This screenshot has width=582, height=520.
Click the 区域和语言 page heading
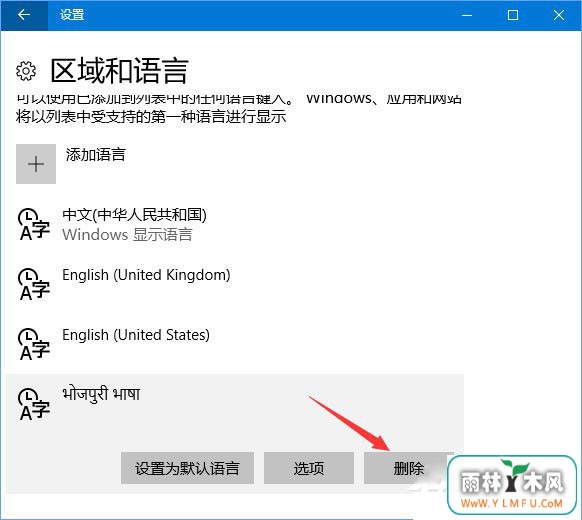(120, 71)
